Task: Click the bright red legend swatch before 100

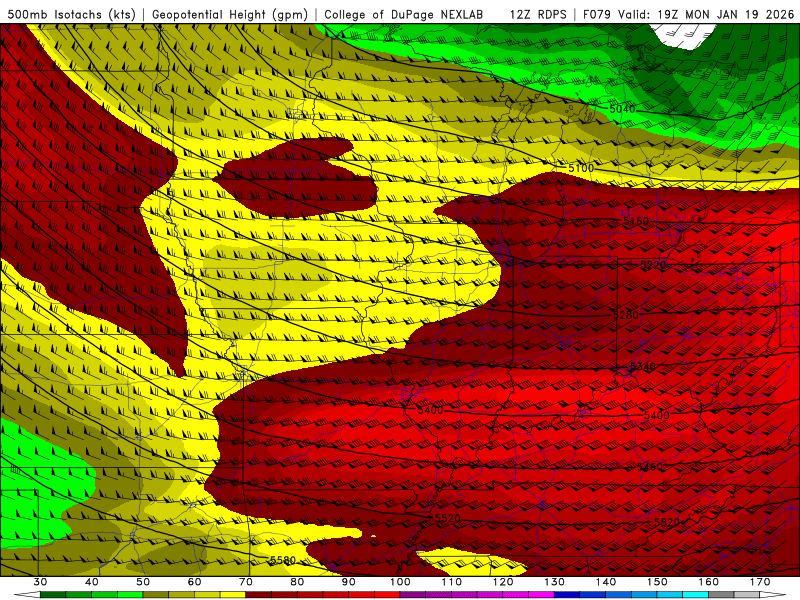Action: pyautogui.click(x=387, y=595)
